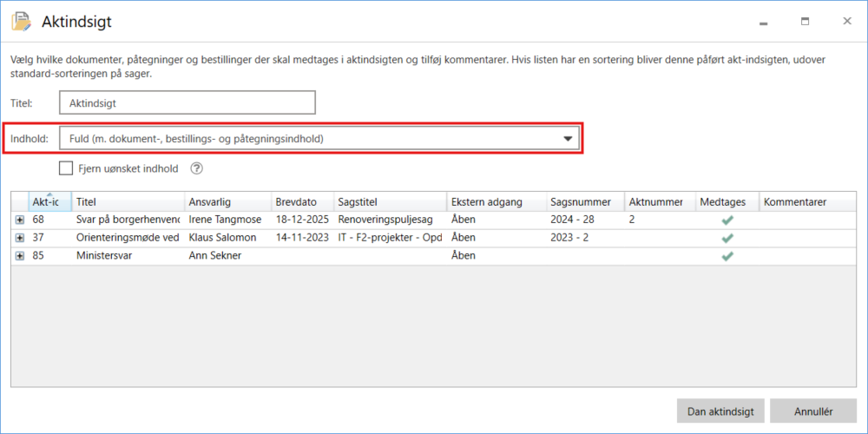Sort by the Ekstern adgang column header

tap(496, 202)
